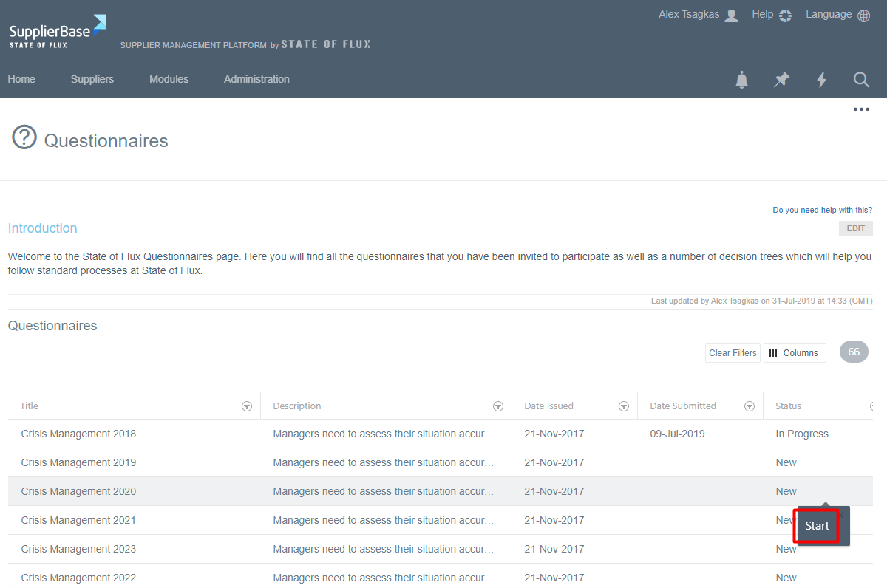The width and height of the screenshot is (887, 588).
Task: Follow the 'Do you need help with this?' link
Action: click(822, 210)
